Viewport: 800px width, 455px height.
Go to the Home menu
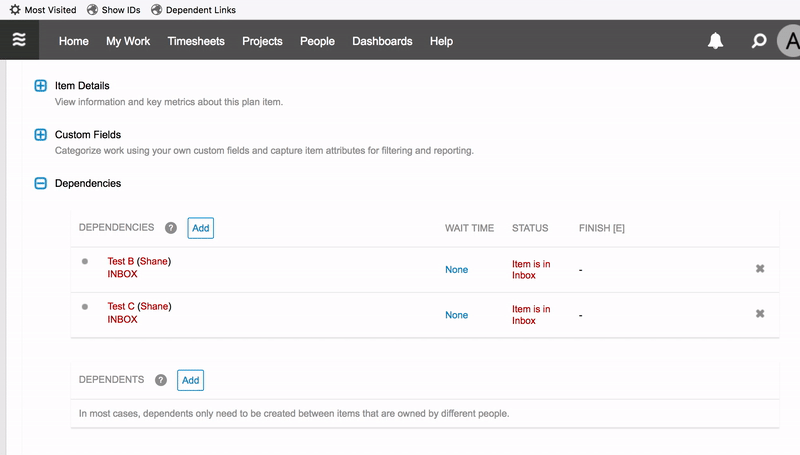(x=73, y=41)
